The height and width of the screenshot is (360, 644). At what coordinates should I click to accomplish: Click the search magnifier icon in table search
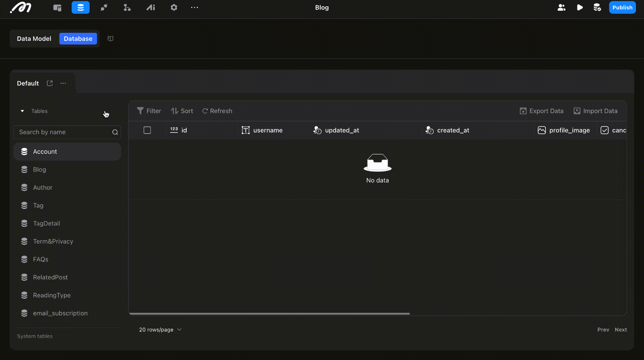(x=115, y=132)
